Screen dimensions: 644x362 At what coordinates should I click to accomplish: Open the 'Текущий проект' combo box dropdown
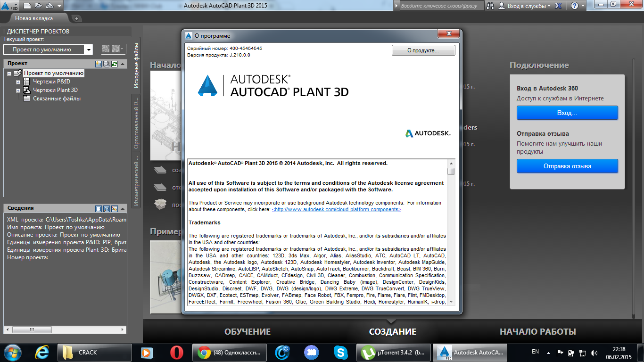pyautogui.click(x=89, y=49)
